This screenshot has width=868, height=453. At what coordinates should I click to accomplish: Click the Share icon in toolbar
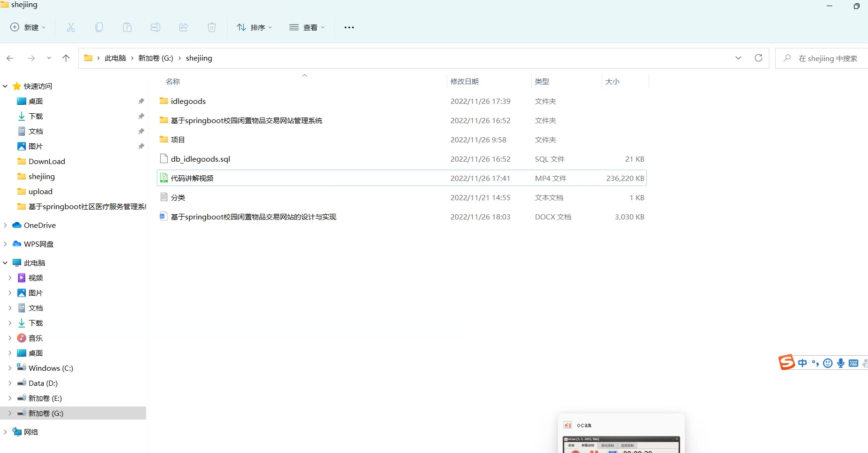(x=184, y=28)
